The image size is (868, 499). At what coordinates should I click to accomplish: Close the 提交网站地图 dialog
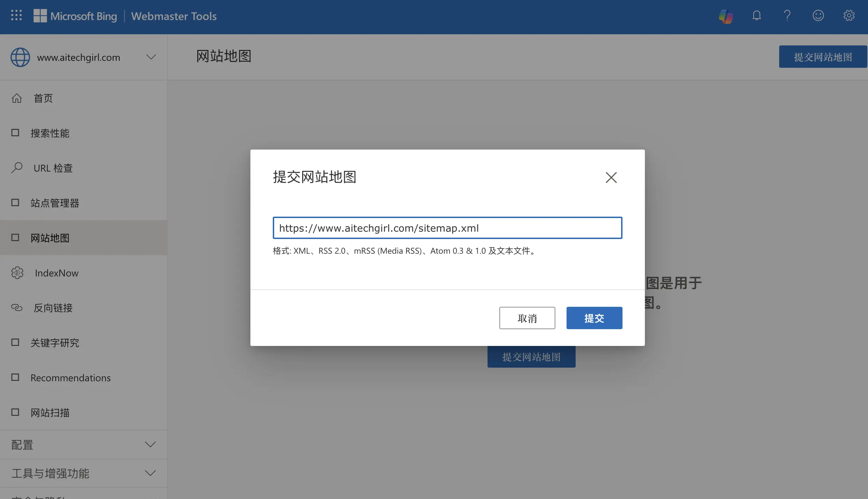click(611, 178)
